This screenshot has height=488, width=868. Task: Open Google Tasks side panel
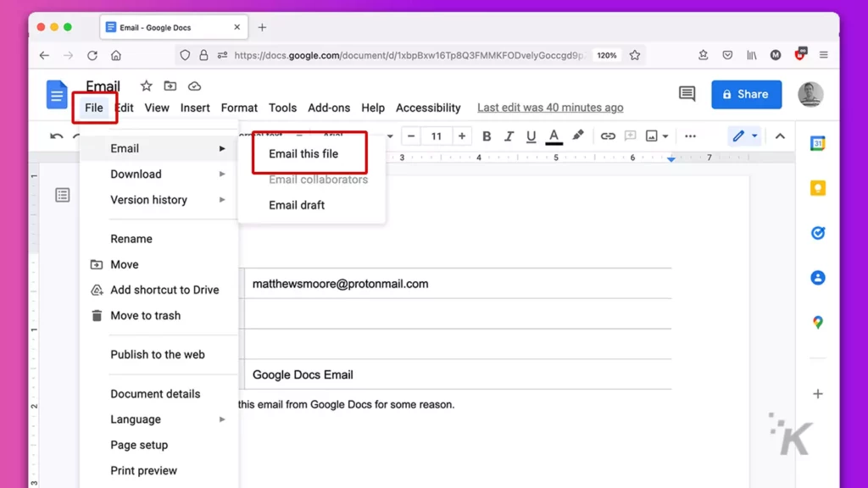(x=818, y=233)
